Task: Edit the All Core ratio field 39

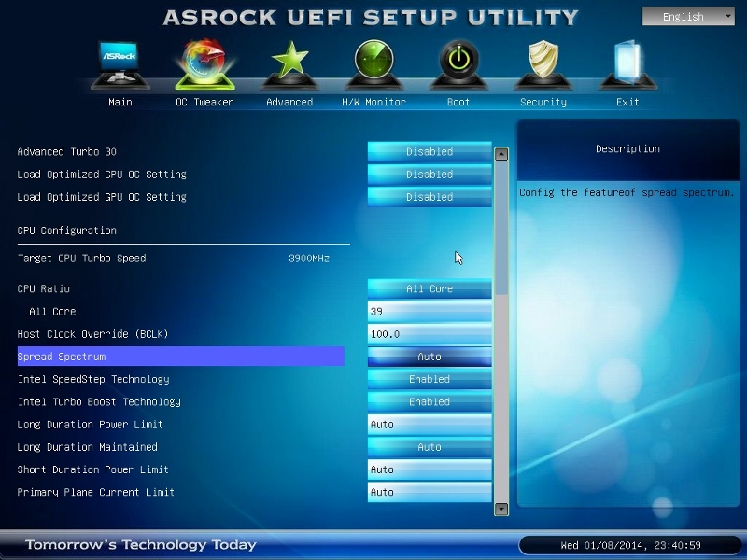Action: [430, 312]
